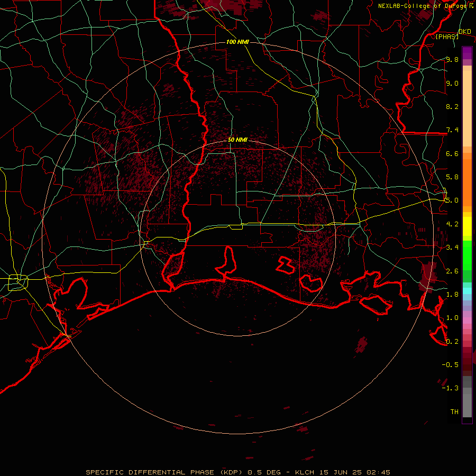
Task: Select the DKD product label
Action: pos(464,31)
